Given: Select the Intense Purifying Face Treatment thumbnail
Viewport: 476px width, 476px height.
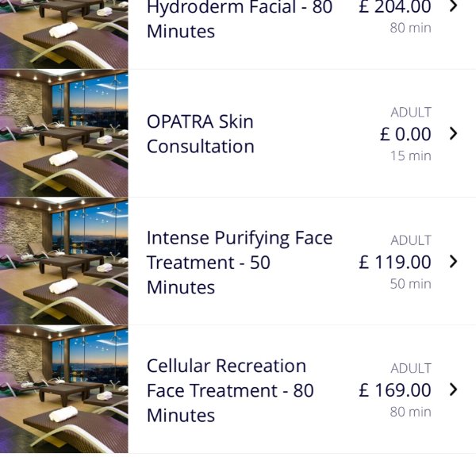Looking at the screenshot, I should click(63, 261).
